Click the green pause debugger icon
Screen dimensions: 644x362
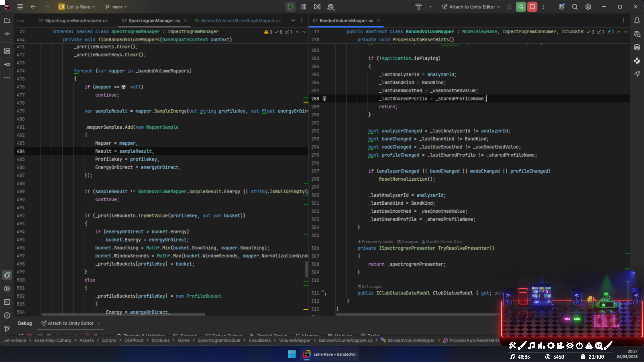509,7
